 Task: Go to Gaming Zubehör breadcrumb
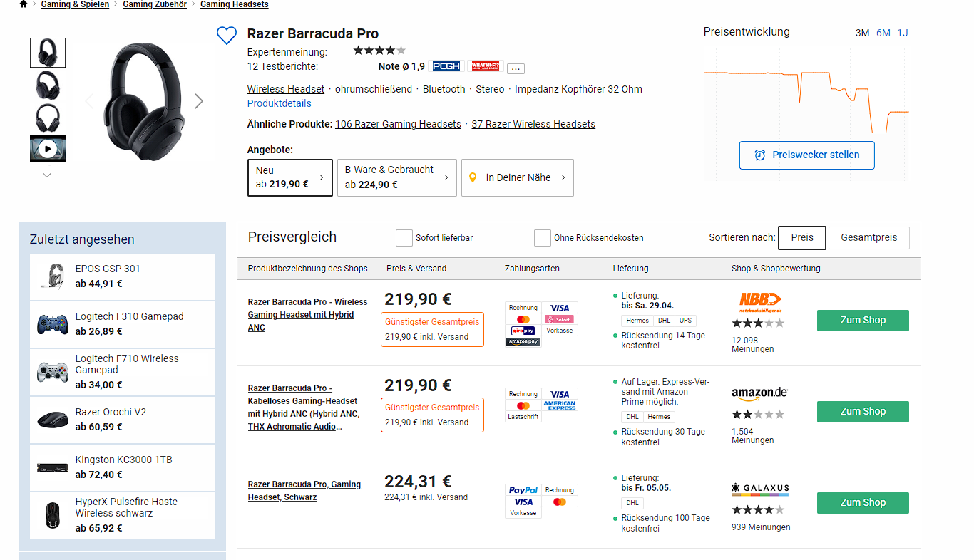point(155,4)
